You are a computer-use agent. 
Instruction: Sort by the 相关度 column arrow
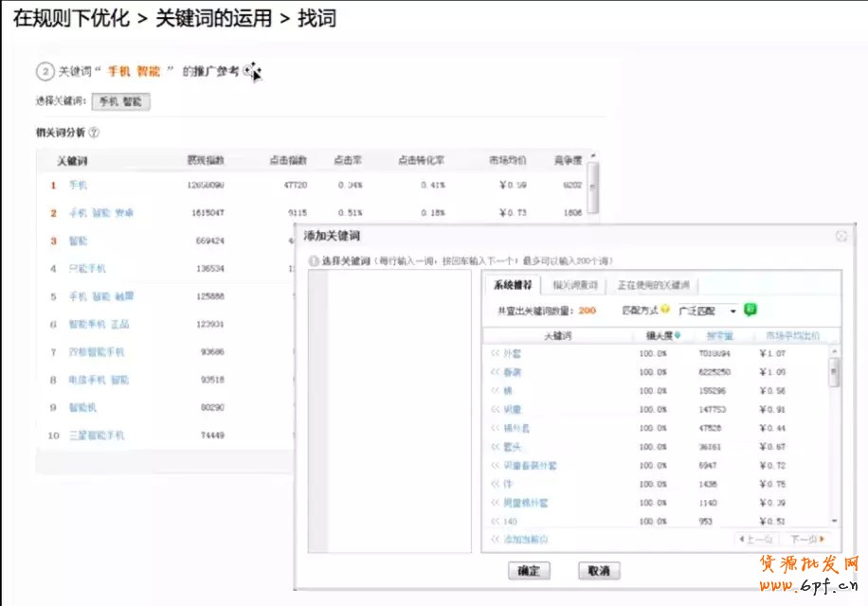pyautogui.click(x=677, y=336)
